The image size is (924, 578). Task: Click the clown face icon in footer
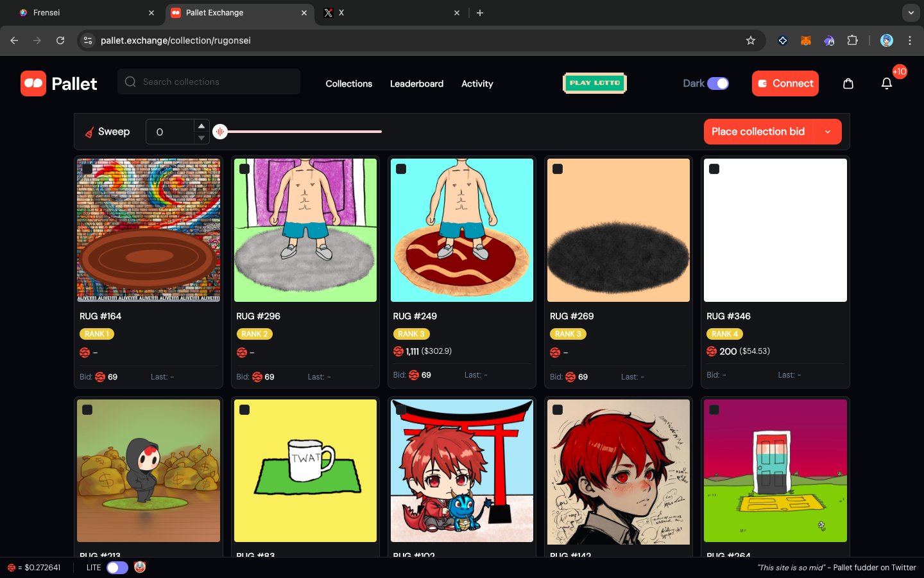click(140, 567)
